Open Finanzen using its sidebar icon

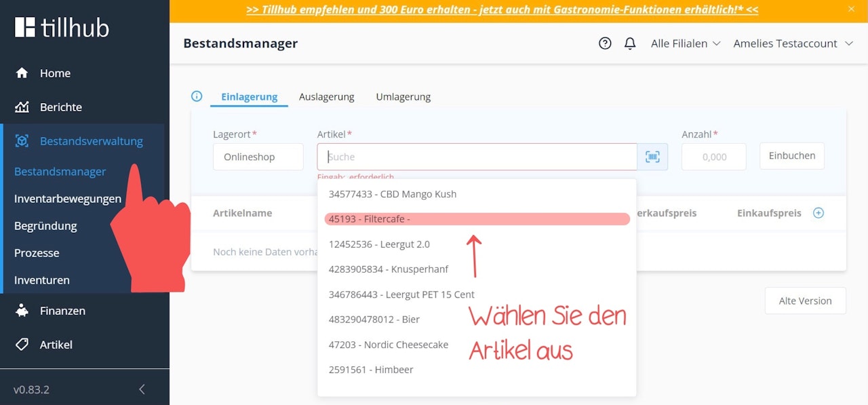(x=22, y=311)
